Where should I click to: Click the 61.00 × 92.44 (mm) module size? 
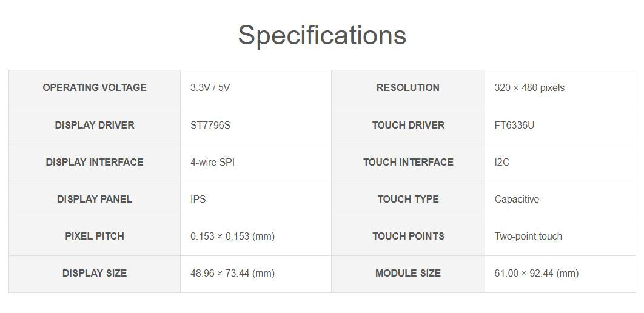(536, 274)
